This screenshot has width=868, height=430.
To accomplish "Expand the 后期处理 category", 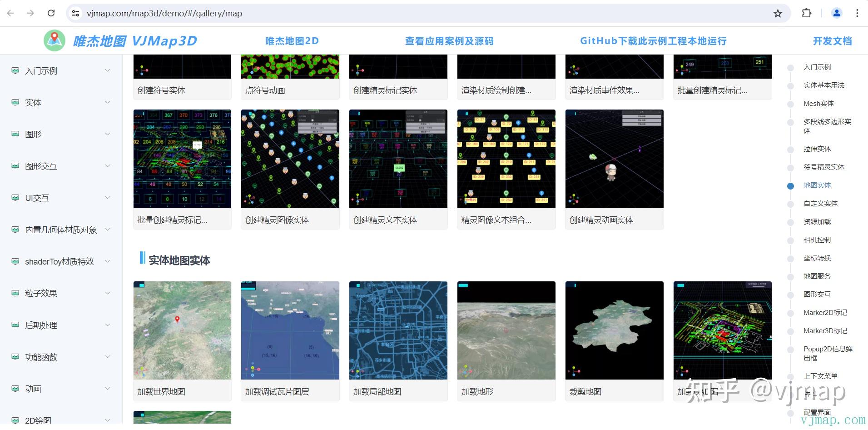I will 108,325.
